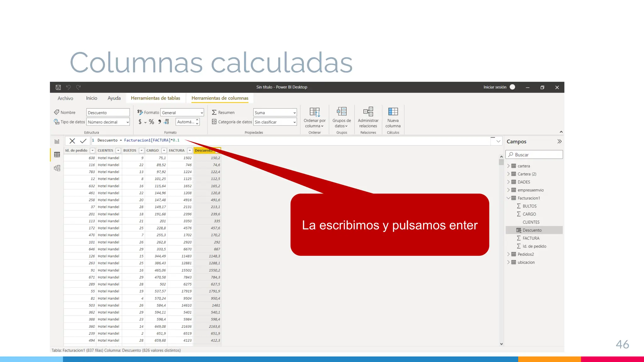Open the Tipo de datos dropdown
This screenshot has width=644, height=362.
pos(108,122)
